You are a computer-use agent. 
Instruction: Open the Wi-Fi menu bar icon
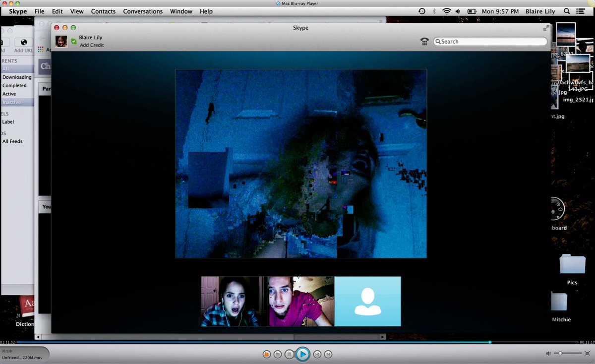(x=447, y=11)
